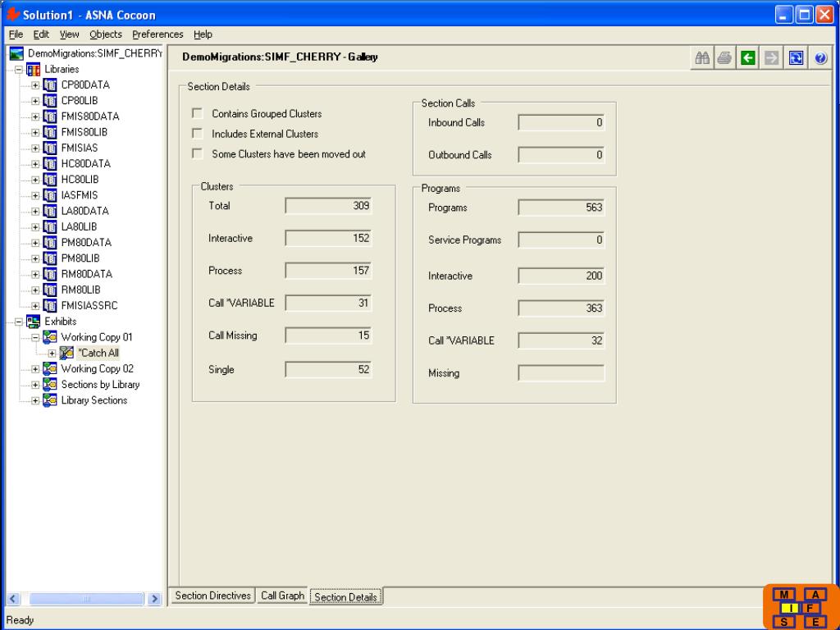This screenshot has width=840, height=630.
Task: Open the Help menu
Action: (x=203, y=34)
